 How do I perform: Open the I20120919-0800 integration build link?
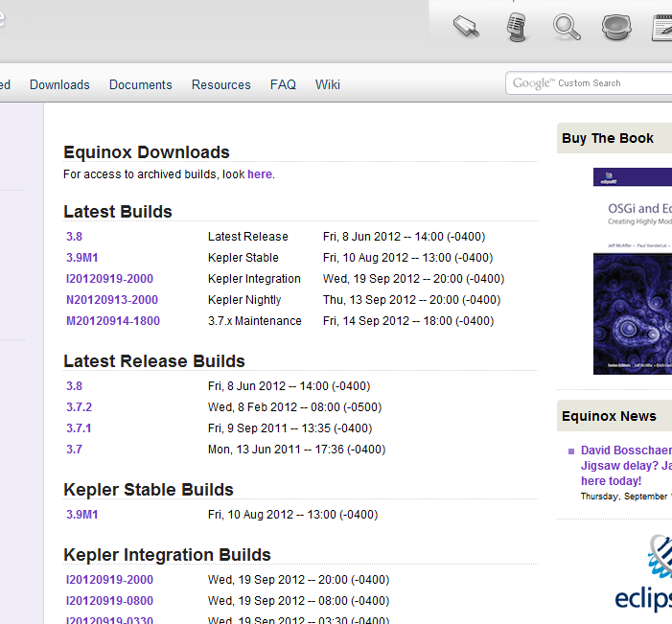[109, 601]
